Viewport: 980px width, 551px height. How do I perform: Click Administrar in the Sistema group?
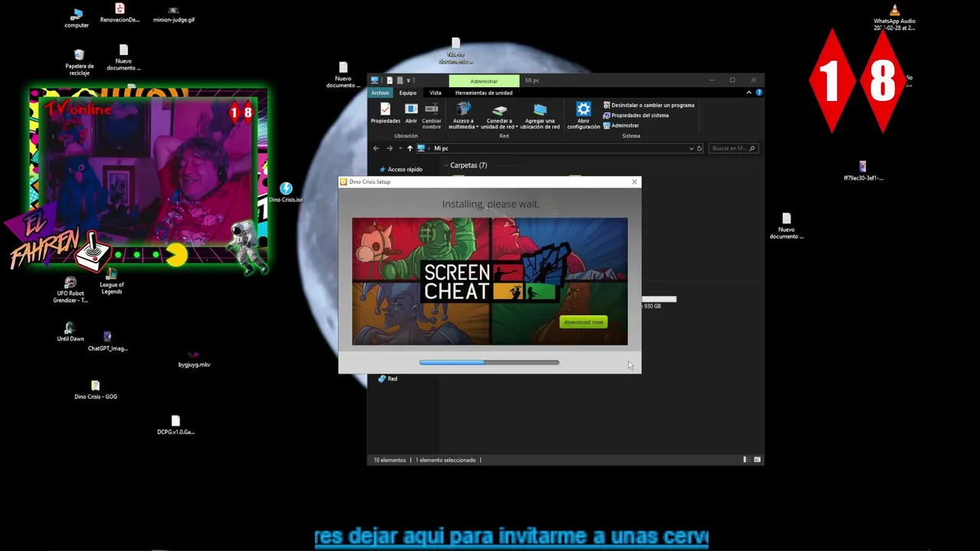tap(621, 126)
